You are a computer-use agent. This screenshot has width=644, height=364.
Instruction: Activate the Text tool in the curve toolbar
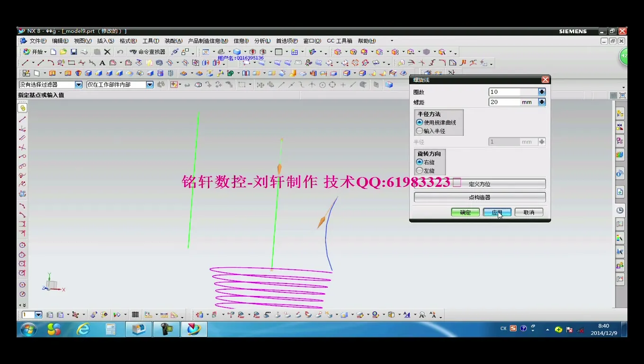[x=102, y=63]
